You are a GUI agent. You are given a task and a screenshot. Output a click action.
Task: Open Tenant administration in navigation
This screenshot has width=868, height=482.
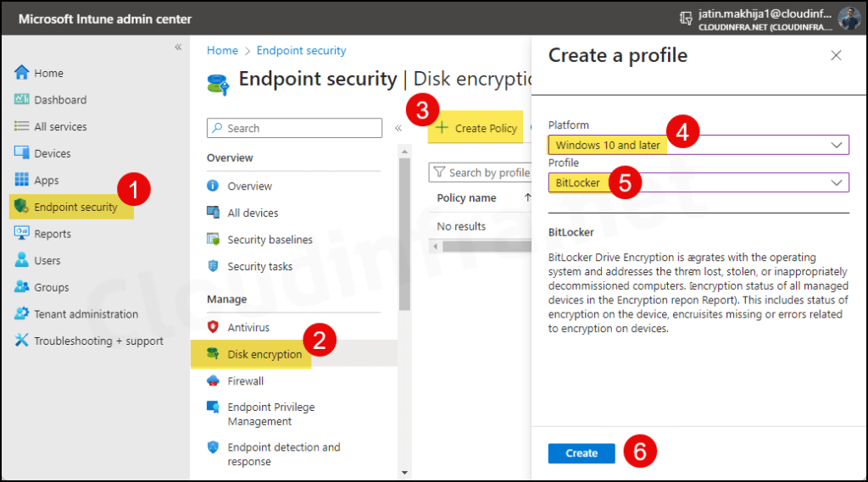[86, 313]
